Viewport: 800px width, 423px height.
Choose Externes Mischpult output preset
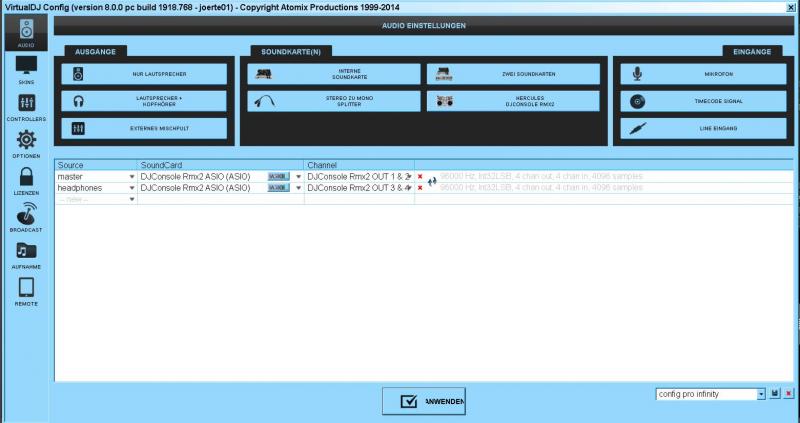(144, 129)
